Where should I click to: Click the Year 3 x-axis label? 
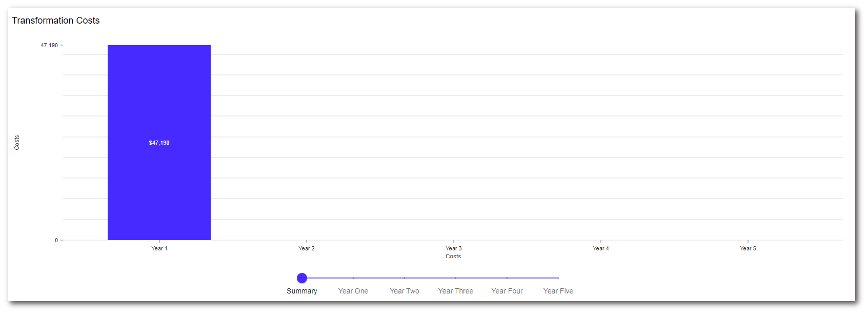pyautogui.click(x=454, y=248)
